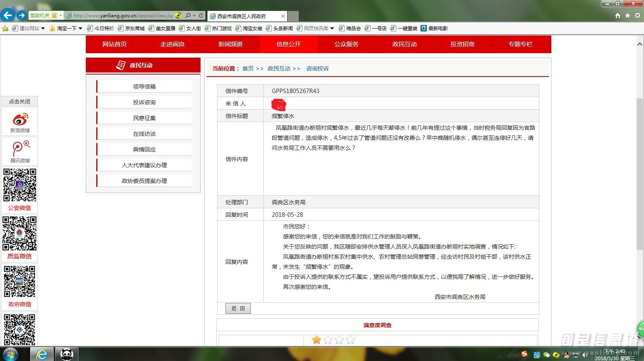Viewport: 644px width, 361px height.
Task: Open the volume speaker tray icon
Action: (x=585, y=355)
